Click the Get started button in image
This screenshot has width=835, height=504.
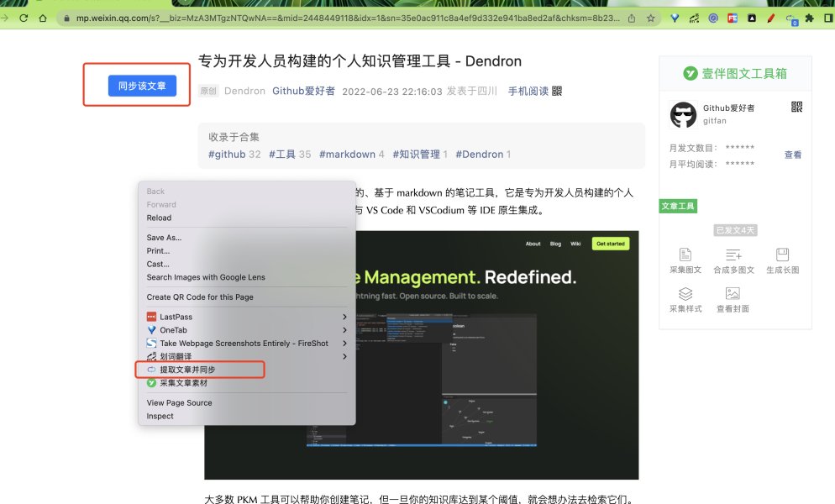[610, 244]
